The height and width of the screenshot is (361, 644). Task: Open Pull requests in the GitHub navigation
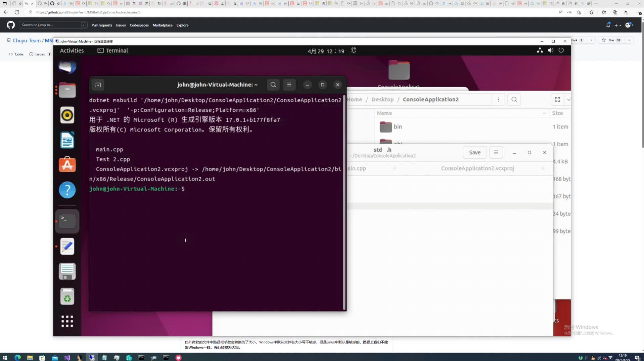point(102,25)
